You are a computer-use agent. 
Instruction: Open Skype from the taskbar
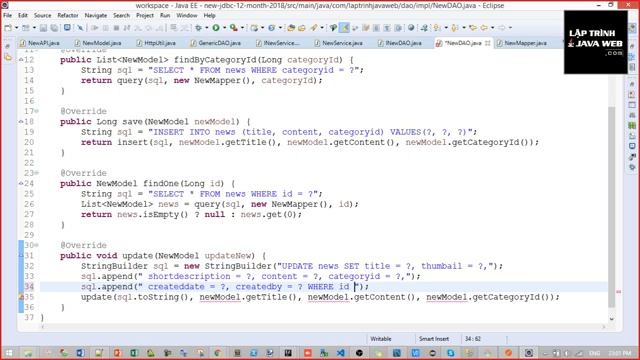click(451, 353)
